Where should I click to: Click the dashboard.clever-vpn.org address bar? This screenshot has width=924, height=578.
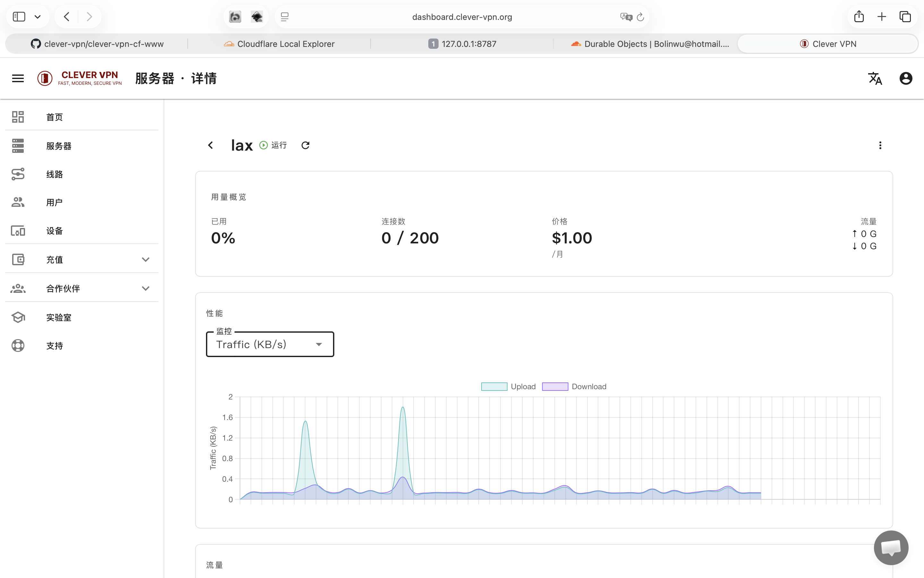click(462, 17)
